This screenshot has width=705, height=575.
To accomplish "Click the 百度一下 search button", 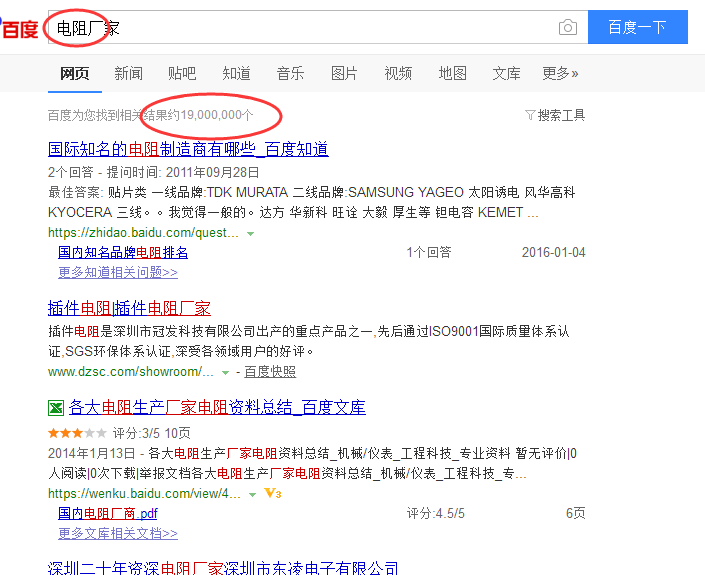I will [x=638, y=27].
